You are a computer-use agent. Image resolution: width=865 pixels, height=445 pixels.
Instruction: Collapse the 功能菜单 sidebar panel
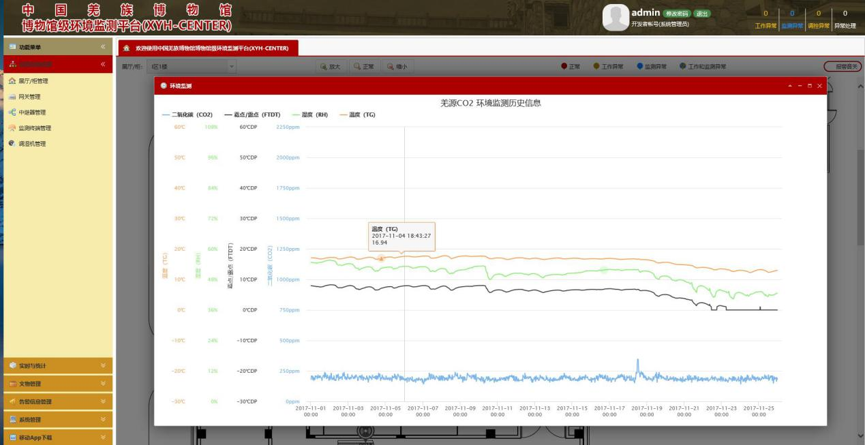coord(102,47)
